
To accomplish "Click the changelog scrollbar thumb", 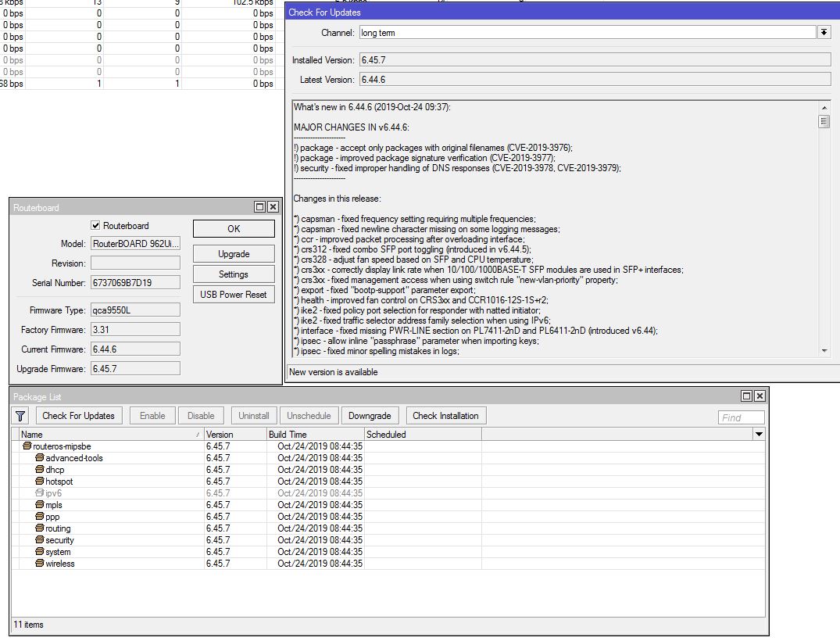I will 824,122.
